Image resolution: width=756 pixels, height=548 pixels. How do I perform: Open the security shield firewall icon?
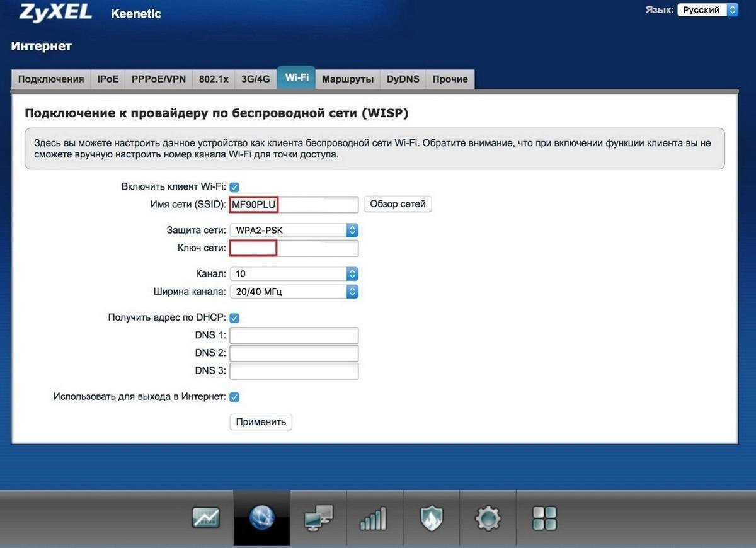pyautogui.click(x=432, y=518)
